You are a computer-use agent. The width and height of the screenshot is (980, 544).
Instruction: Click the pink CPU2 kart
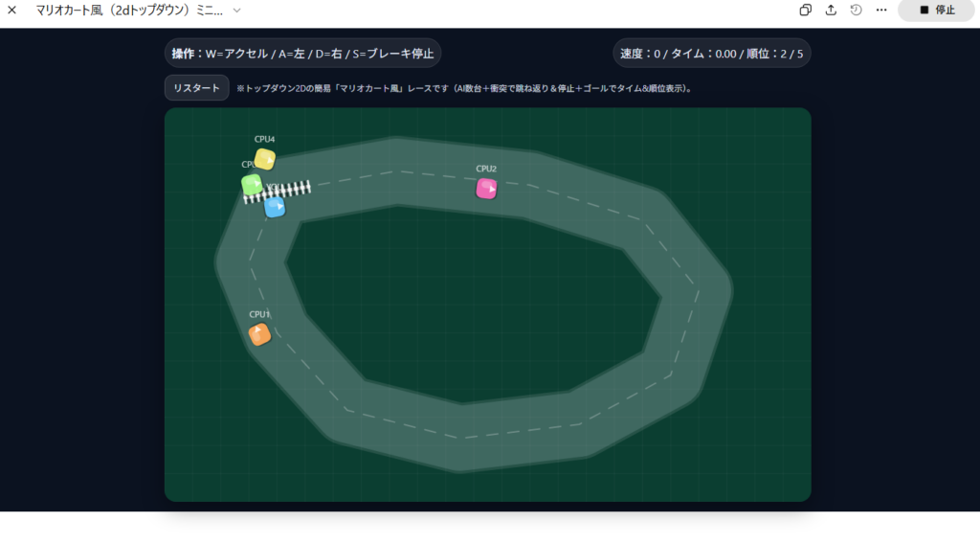click(486, 189)
